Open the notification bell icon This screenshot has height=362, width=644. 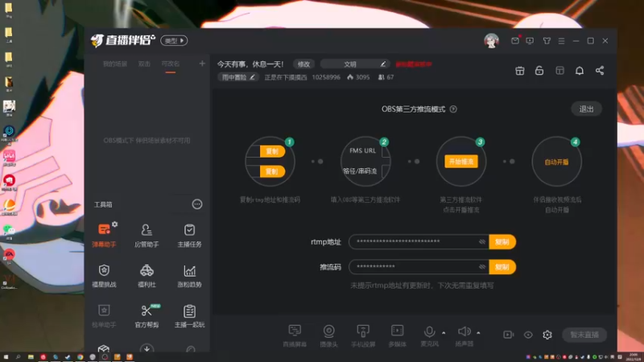(x=580, y=71)
